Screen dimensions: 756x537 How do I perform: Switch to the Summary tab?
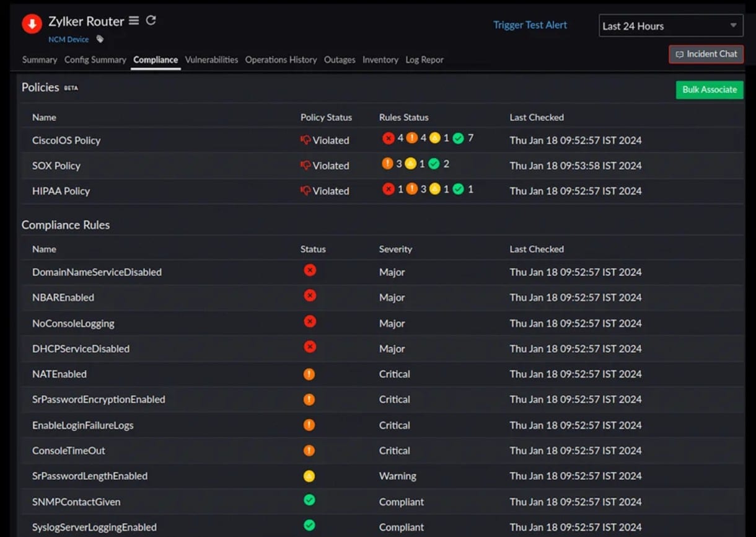click(40, 60)
